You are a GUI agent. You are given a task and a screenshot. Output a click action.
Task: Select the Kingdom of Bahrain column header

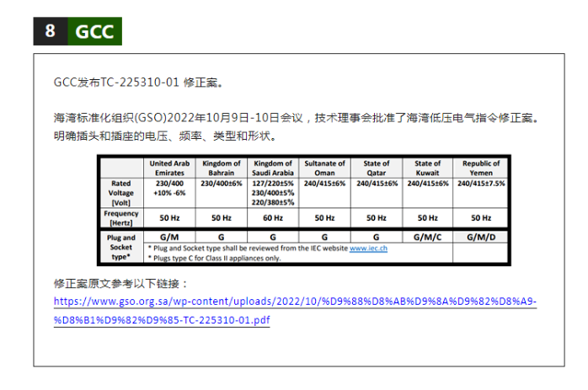(222, 168)
